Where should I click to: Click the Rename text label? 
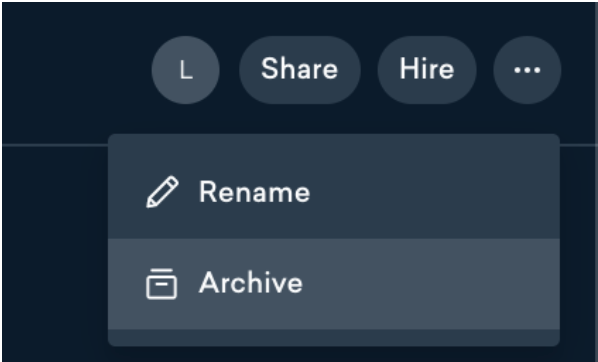click(254, 192)
